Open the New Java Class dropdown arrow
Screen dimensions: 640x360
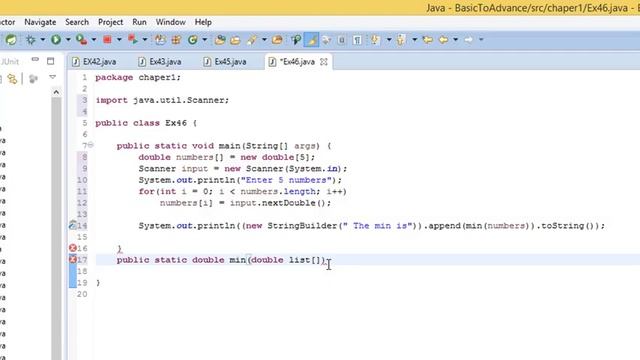tap(204, 40)
